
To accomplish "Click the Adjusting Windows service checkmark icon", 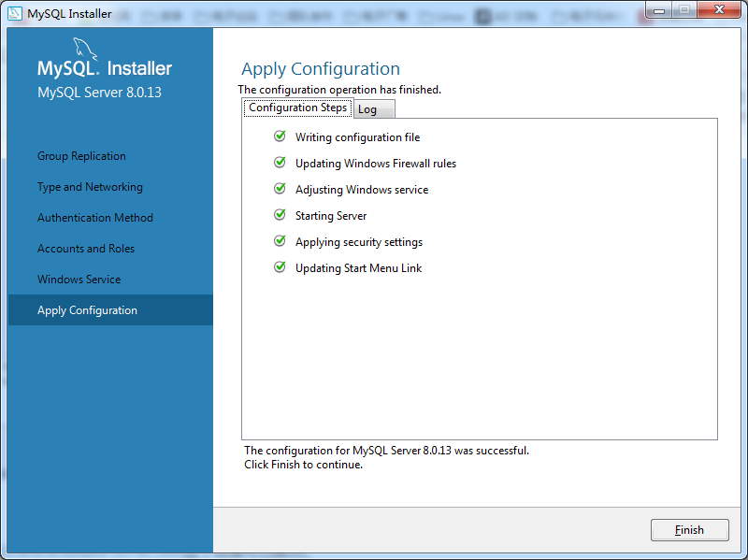I will (x=280, y=189).
